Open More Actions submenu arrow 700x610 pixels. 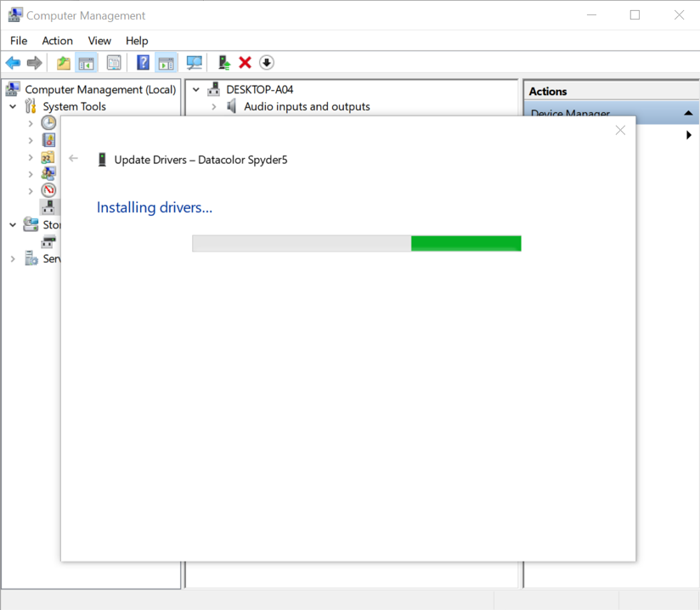[x=689, y=135]
